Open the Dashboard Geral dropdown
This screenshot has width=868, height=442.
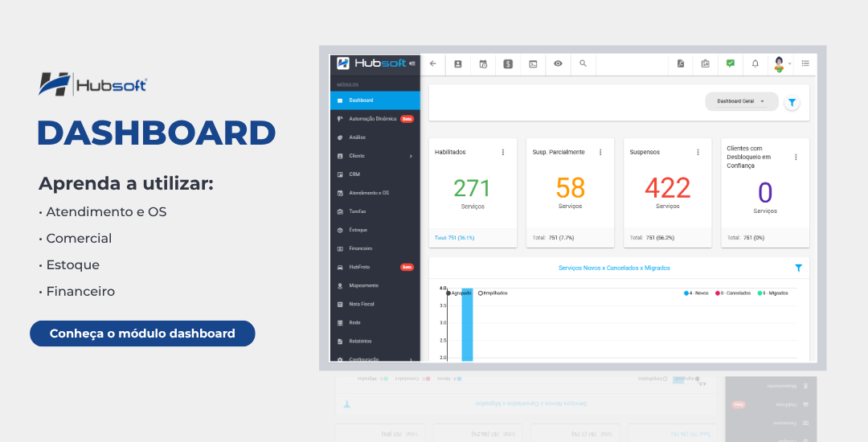point(741,101)
